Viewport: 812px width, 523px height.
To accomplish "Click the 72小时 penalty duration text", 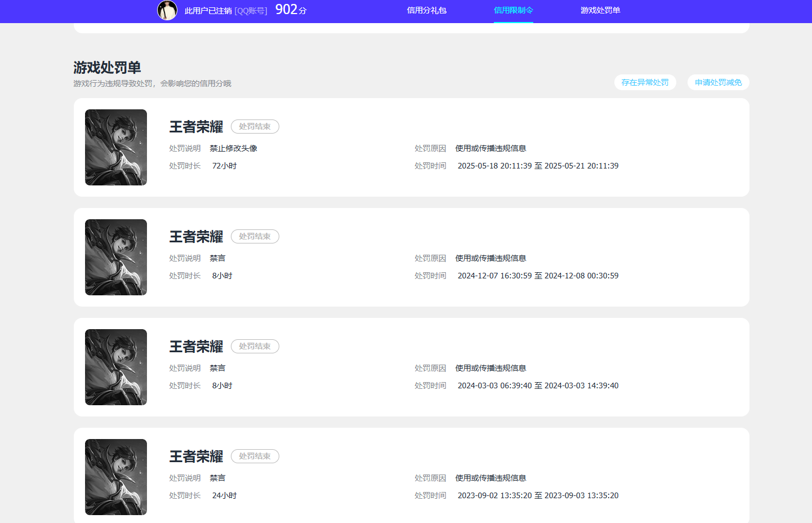I will click(223, 165).
